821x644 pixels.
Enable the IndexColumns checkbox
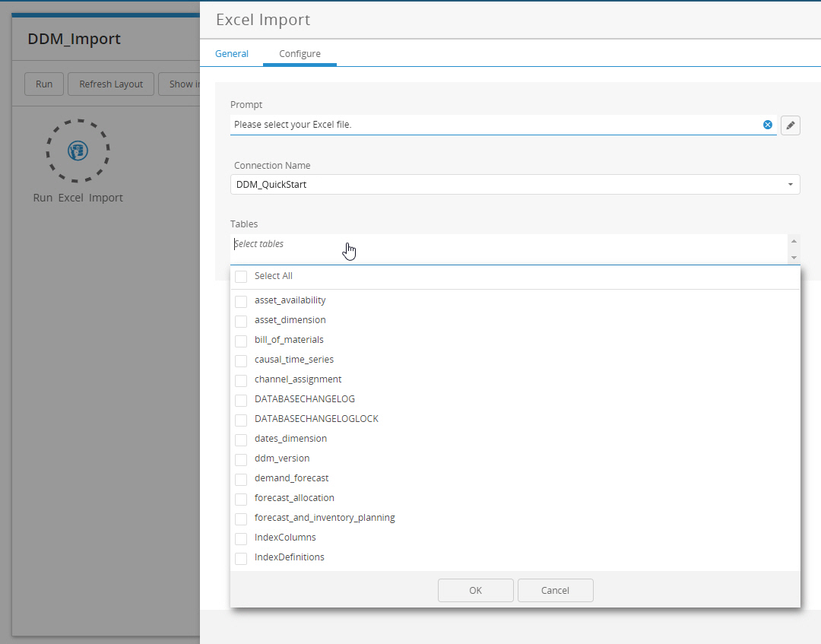pyautogui.click(x=241, y=539)
